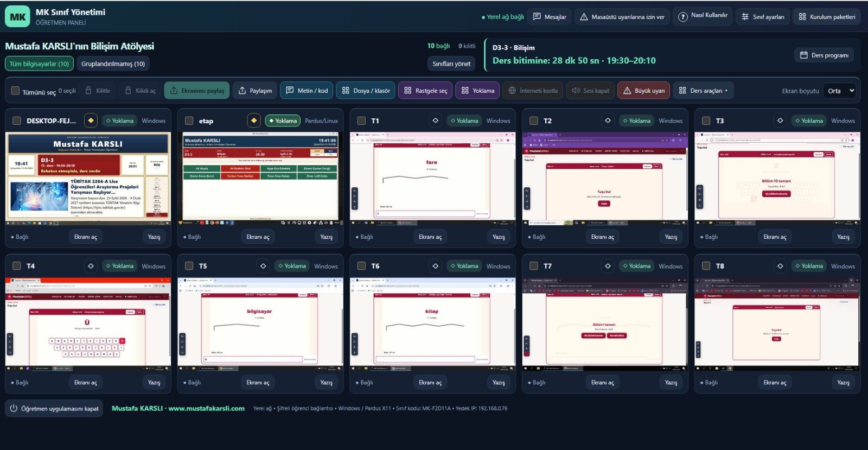Image resolution: width=868 pixels, height=450 pixels.
Task: Select the Gruplandırılmamış (10) tab
Action: click(113, 64)
